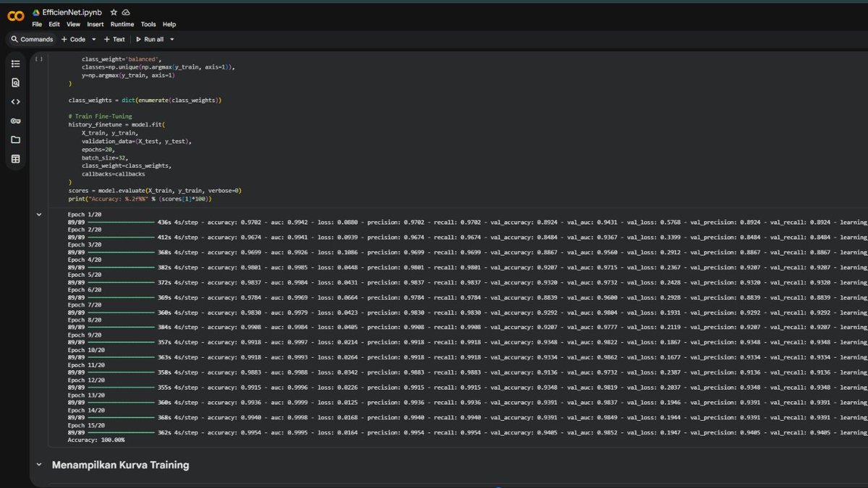Click the 'scores = model.evaluate' code line
Image resolution: width=868 pixels, height=488 pixels.
click(155, 190)
